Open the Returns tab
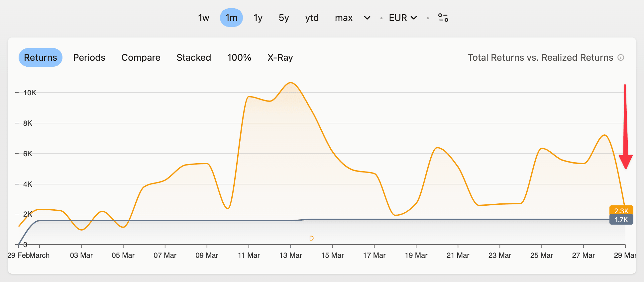 coord(41,57)
